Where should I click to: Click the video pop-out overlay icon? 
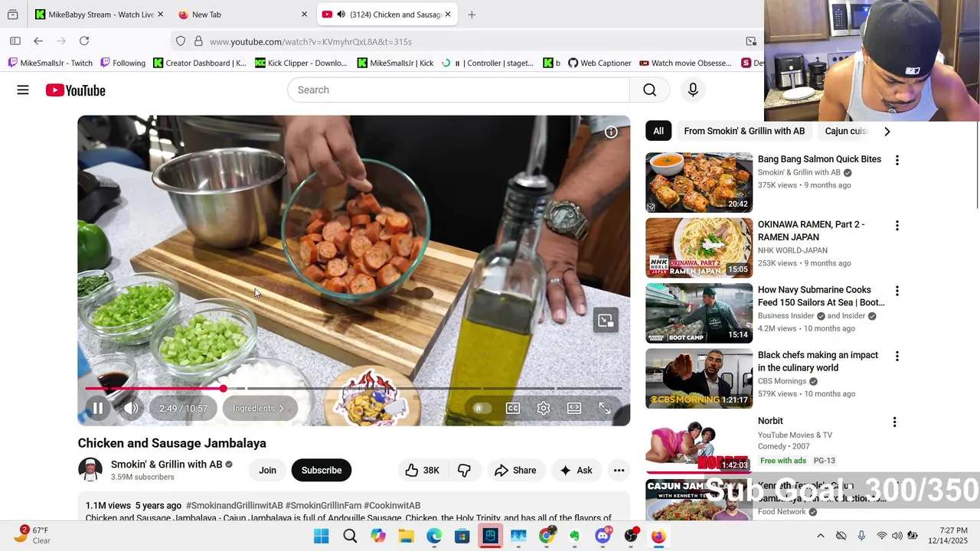click(606, 321)
